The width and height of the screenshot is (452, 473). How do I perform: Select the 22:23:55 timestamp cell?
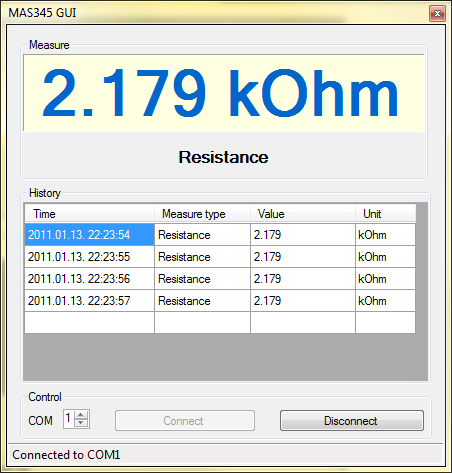click(89, 257)
